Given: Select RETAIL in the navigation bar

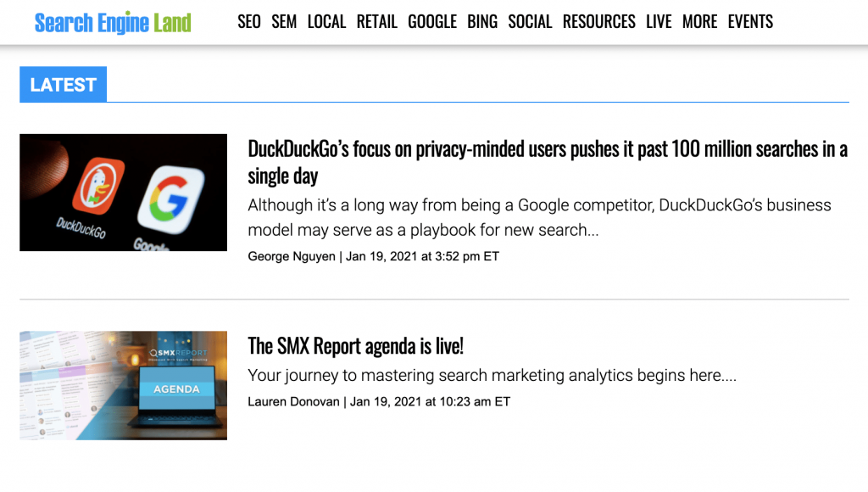Looking at the screenshot, I should (x=376, y=22).
